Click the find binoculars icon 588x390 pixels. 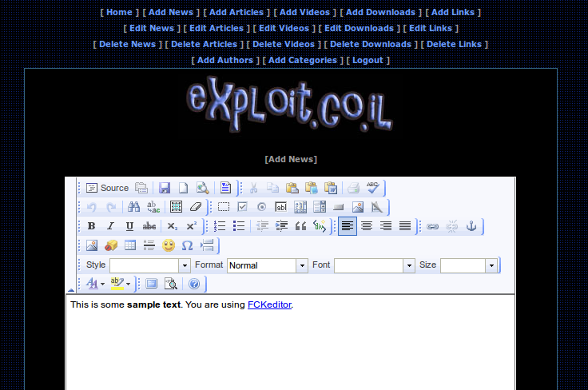tap(133, 207)
